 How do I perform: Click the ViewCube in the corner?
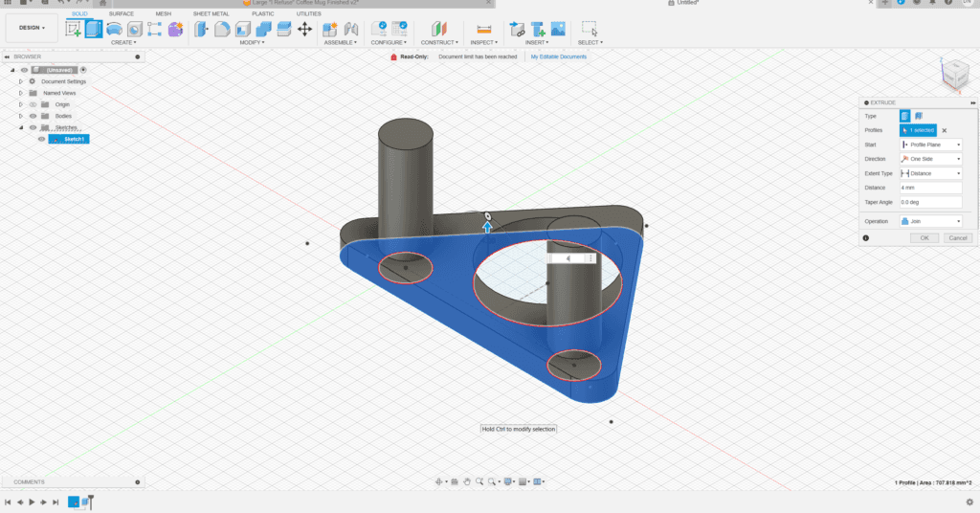[955, 76]
